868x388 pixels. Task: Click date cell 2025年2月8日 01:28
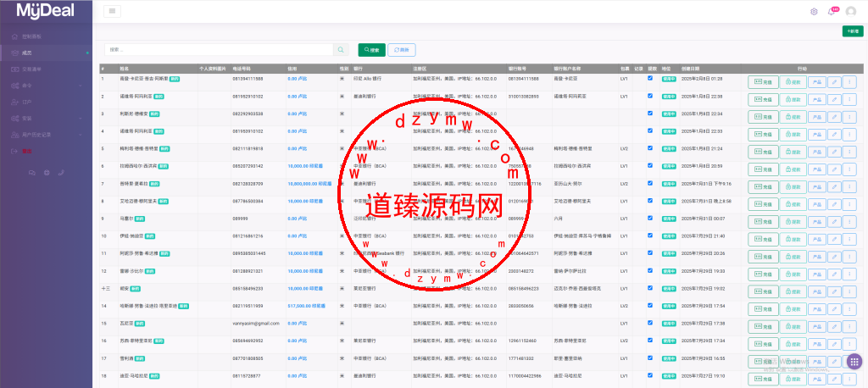(701, 79)
